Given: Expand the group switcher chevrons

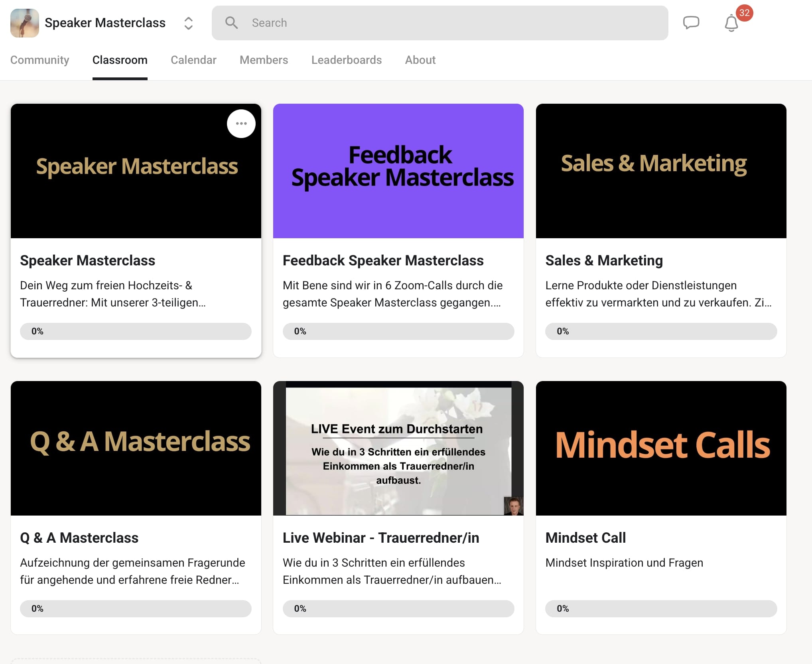Looking at the screenshot, I should coord(189,23).
